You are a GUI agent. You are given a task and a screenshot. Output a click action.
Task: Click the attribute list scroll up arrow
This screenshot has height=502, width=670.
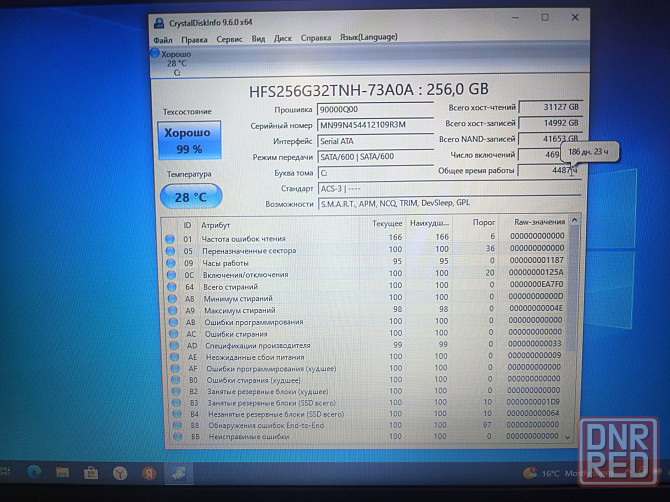[x=574, y=220]
